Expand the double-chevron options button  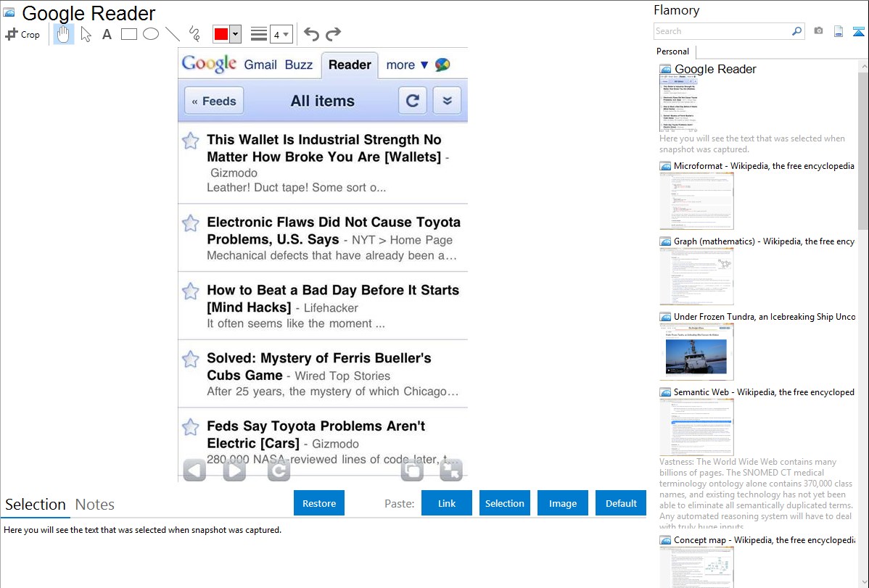[448, 101]
